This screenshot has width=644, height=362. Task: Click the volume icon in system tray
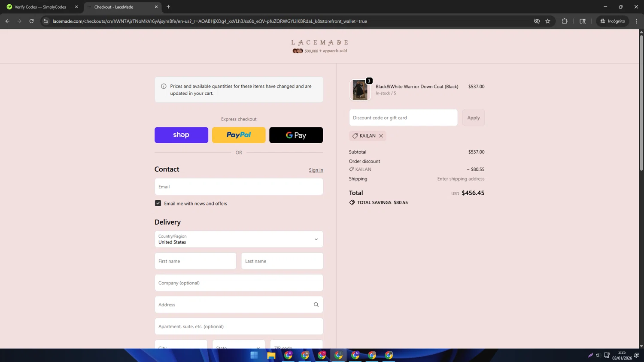[598, 355]
